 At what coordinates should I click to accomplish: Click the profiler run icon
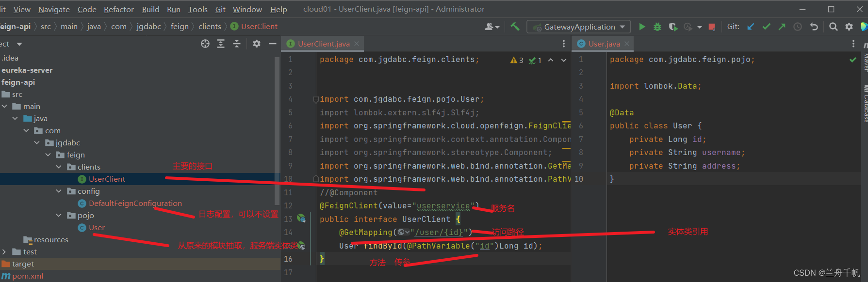pyautogui.click(x=688, y=27)
